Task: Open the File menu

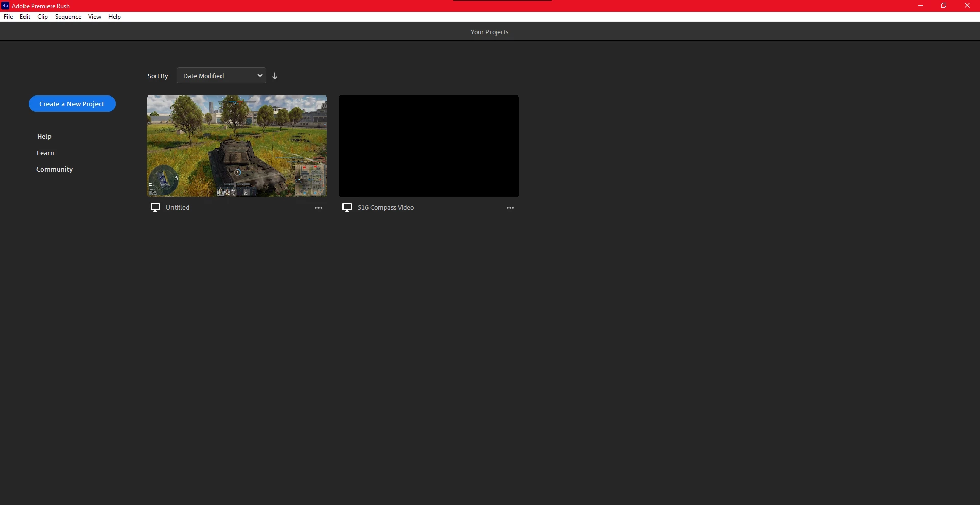Action: [x=8, y=17]
